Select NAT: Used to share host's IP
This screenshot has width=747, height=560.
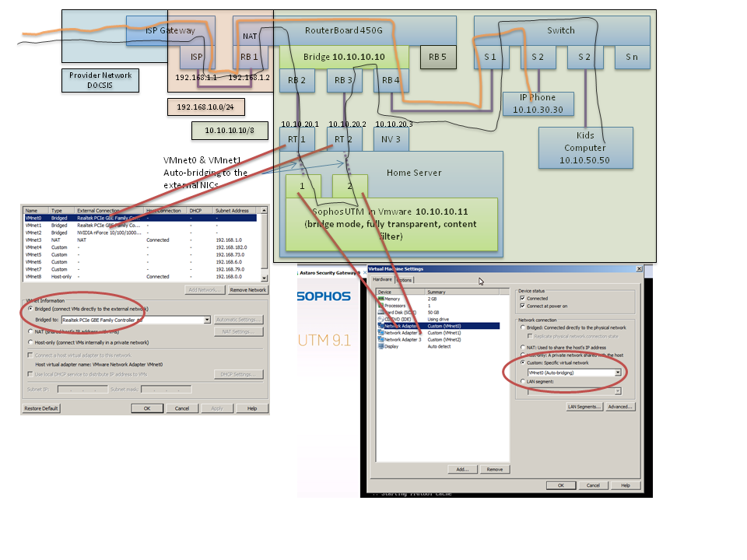[523, 347]
